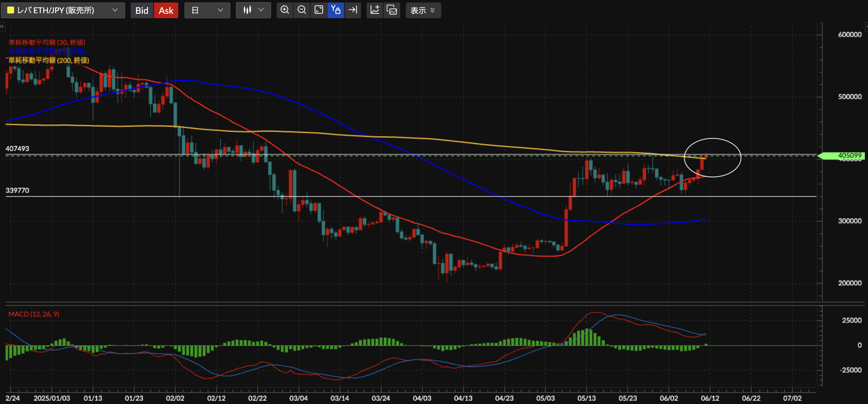Open the レバ ETH/JPY symbol dropdown
The image size is (868, 404).
point(63,10)
